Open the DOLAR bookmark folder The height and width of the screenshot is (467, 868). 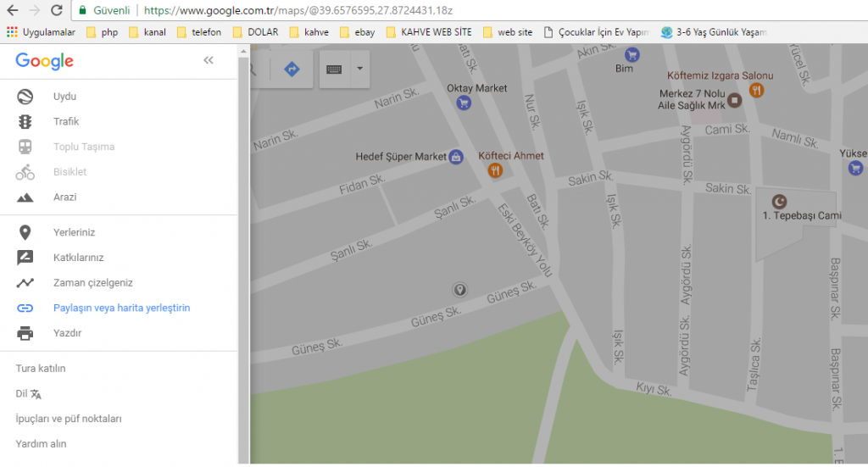pyautogui.click(x=256, y=32)
